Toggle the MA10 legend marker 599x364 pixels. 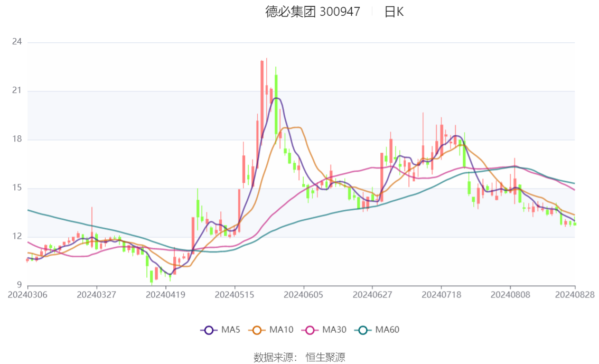(257, 330)
